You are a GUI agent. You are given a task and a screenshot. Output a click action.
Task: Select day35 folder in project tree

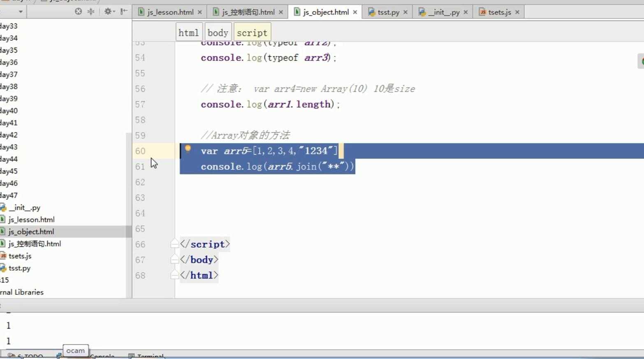pos(9,50)
